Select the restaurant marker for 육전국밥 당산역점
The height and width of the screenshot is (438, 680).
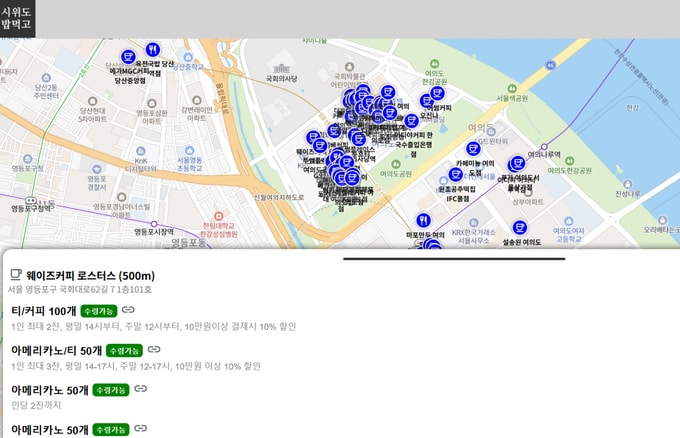pos(153,49)
